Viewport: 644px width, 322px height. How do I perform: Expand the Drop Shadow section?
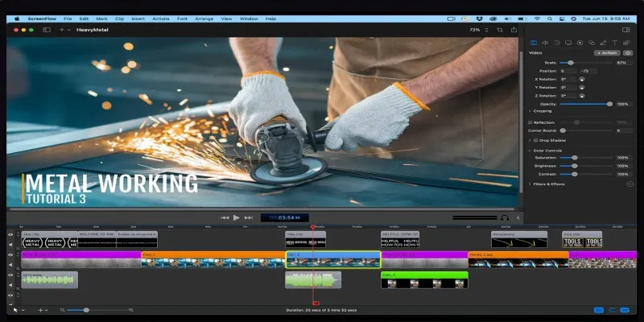coord(530,140)
